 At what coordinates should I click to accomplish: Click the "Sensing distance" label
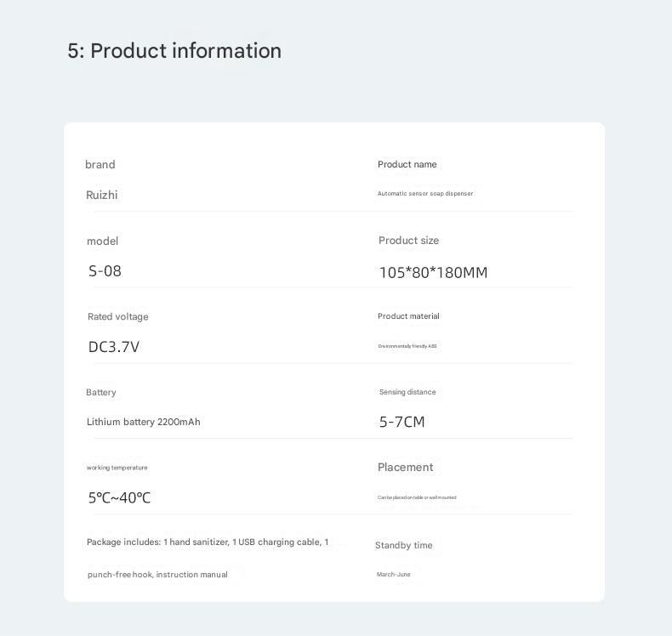pyautogui.click(x=407, y=392)
